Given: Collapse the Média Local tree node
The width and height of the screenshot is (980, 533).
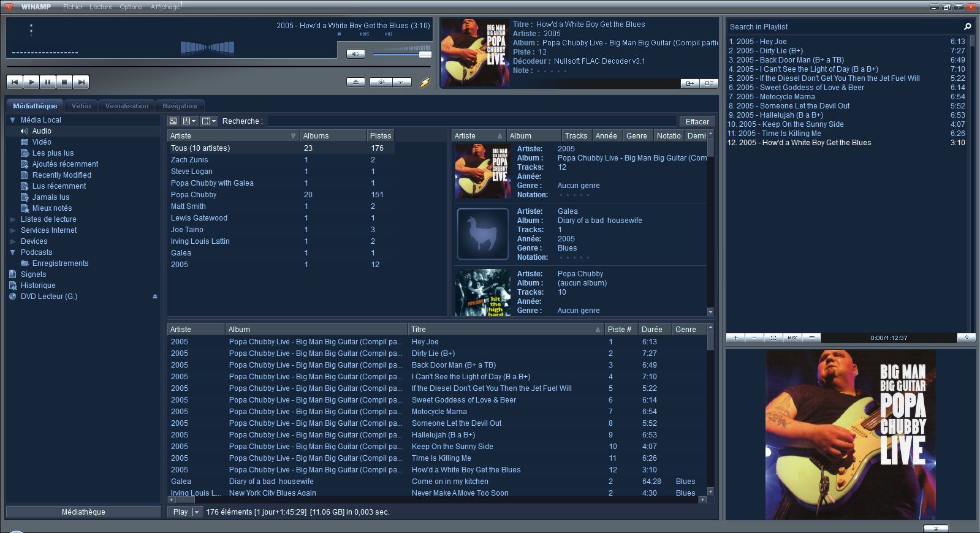Looking at the screenshot, I should pyautogui.click(x=12, y=120).
